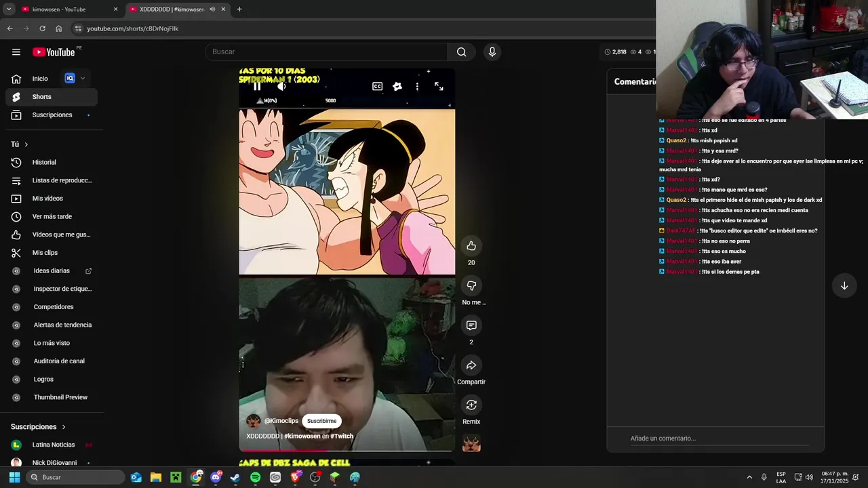Open the Short's three-dot more options
The image size is (868, 488).
point(417,86)
